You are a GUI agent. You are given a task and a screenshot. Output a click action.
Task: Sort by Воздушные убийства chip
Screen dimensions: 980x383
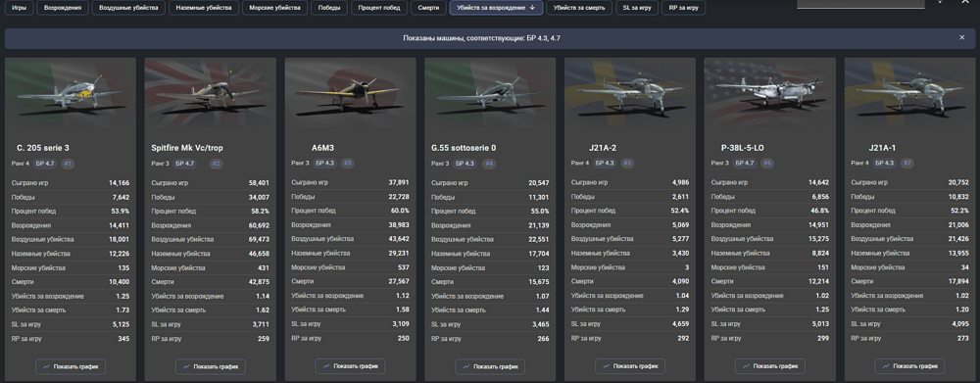click(128, 8)
